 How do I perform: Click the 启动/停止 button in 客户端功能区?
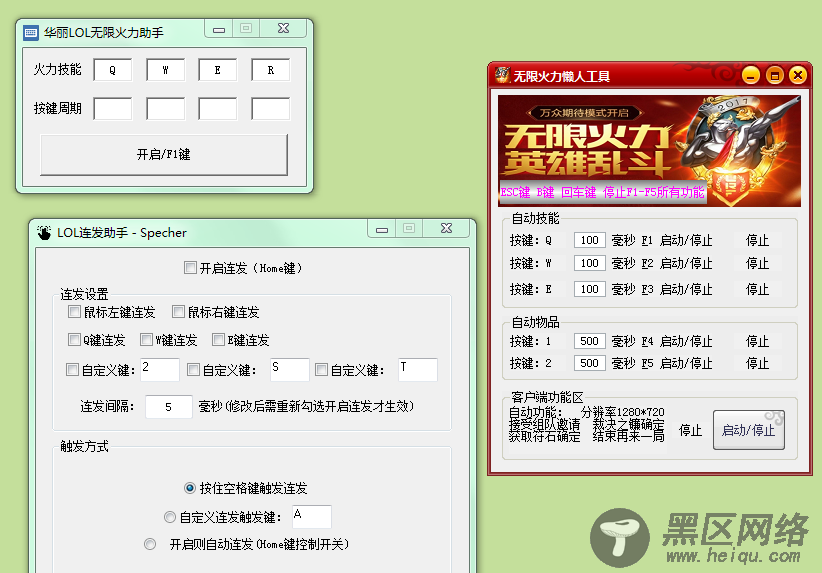click(x=749, y=430)
